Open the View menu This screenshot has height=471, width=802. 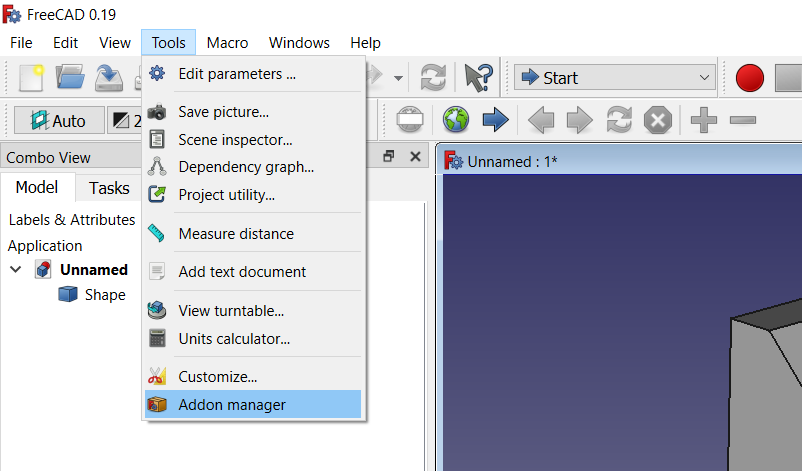click(115, 43)
